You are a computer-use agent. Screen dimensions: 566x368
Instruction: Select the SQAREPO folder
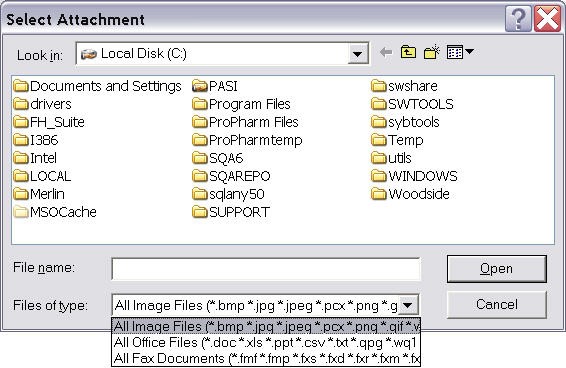point(231,176)
